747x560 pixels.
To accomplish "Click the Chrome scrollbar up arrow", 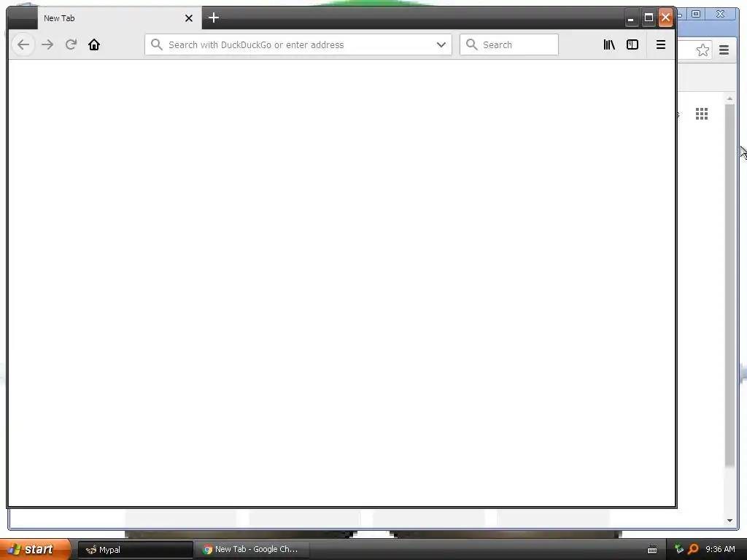I will 729,98.
